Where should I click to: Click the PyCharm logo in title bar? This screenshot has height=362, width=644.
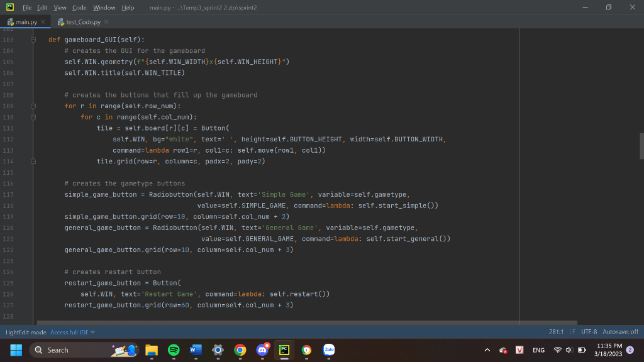coord(10,7)
